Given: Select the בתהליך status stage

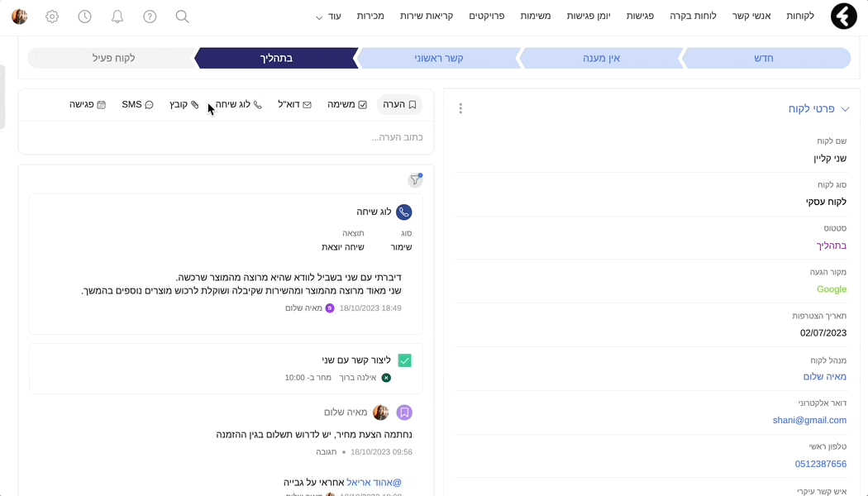Looking at the screenshot, I should [x=276, y=58].
